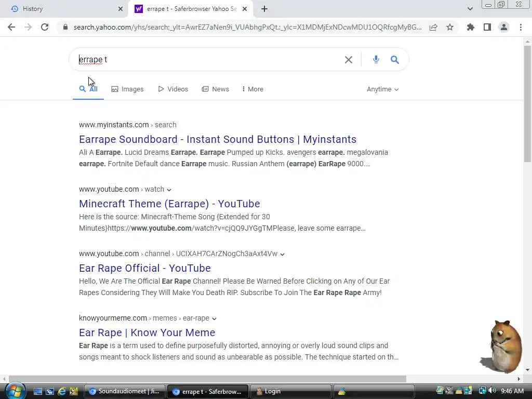Select the All results filter
This screenshot has width=532, height=399.
(88, 89)
